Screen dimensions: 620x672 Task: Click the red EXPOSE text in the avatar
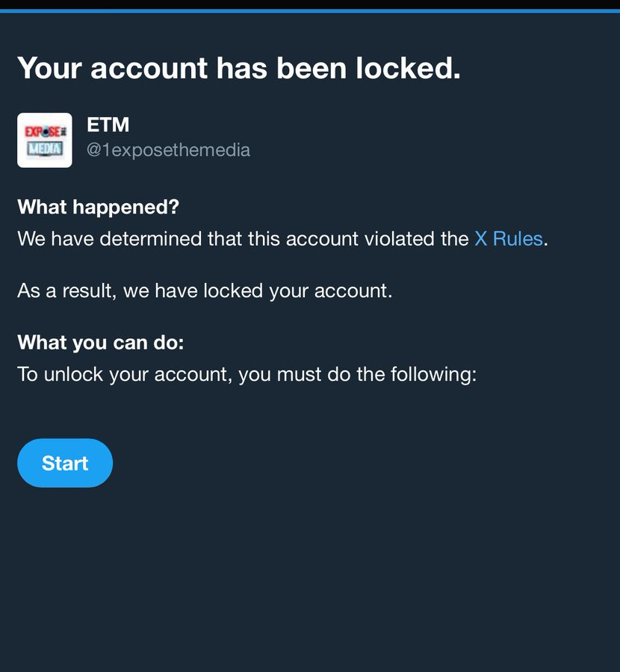[x=42, y=131]
